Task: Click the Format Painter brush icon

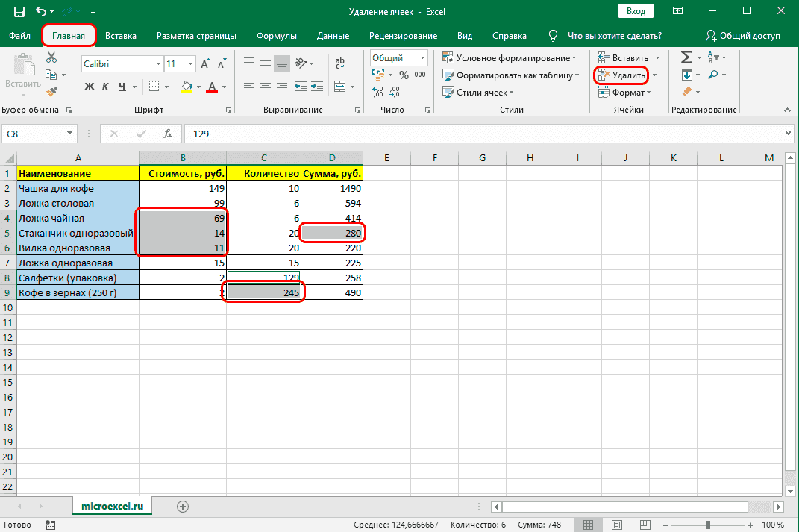Action: [x=51, y=92]
